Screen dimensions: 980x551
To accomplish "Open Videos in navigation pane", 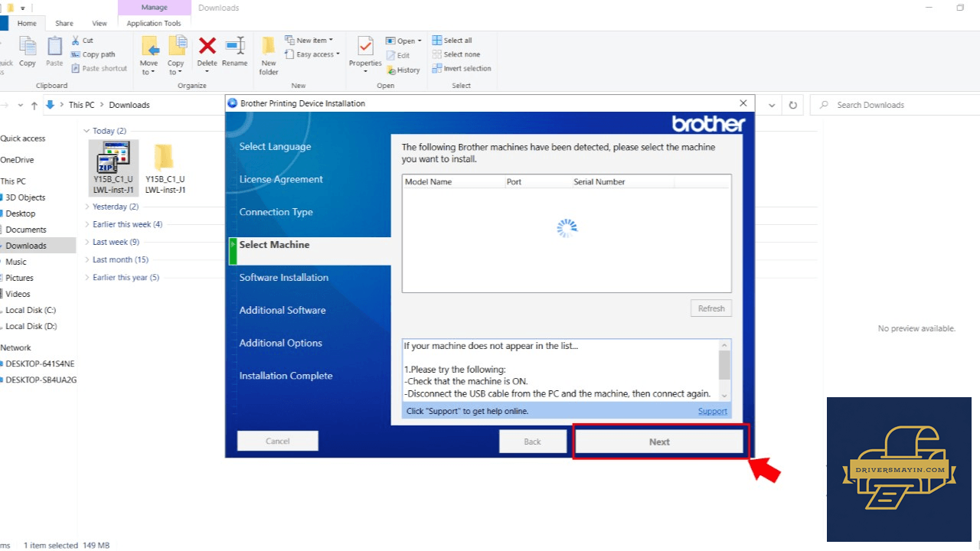I will [18, 294].
